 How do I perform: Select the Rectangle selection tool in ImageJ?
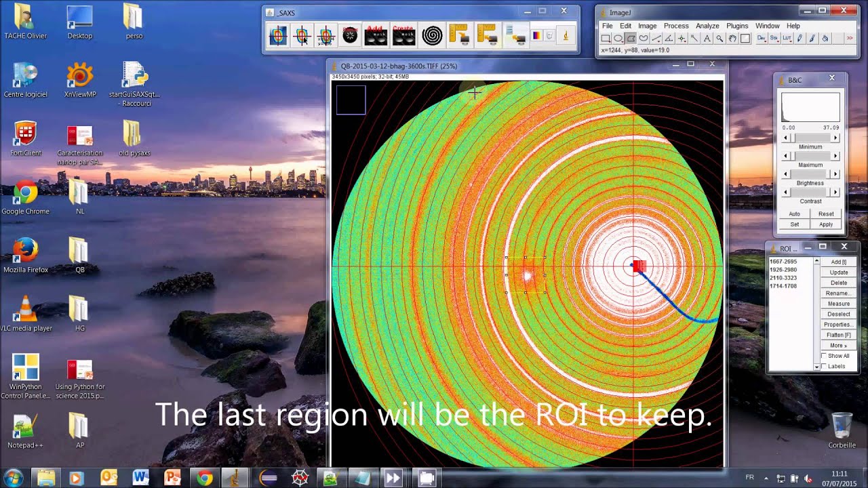click(x=606, y=39)
